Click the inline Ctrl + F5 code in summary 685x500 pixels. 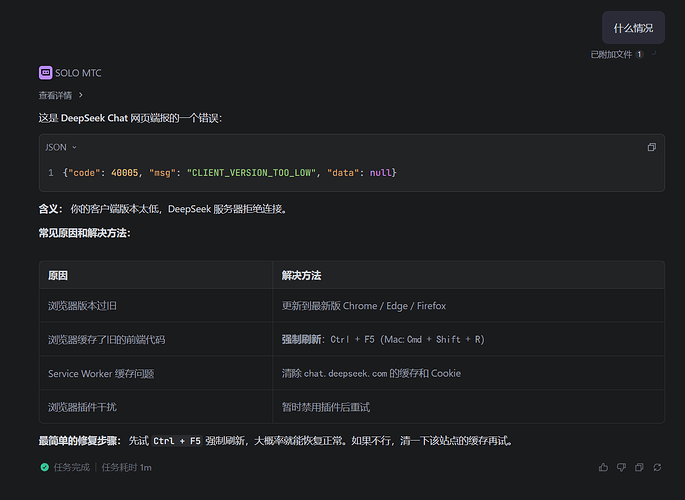pos(176,441)
